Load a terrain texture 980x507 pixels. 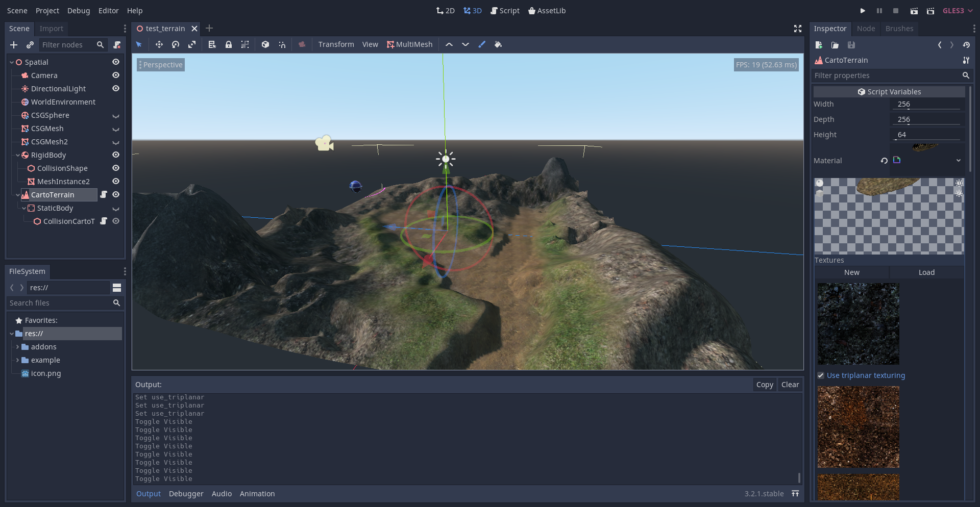[926, 272]
